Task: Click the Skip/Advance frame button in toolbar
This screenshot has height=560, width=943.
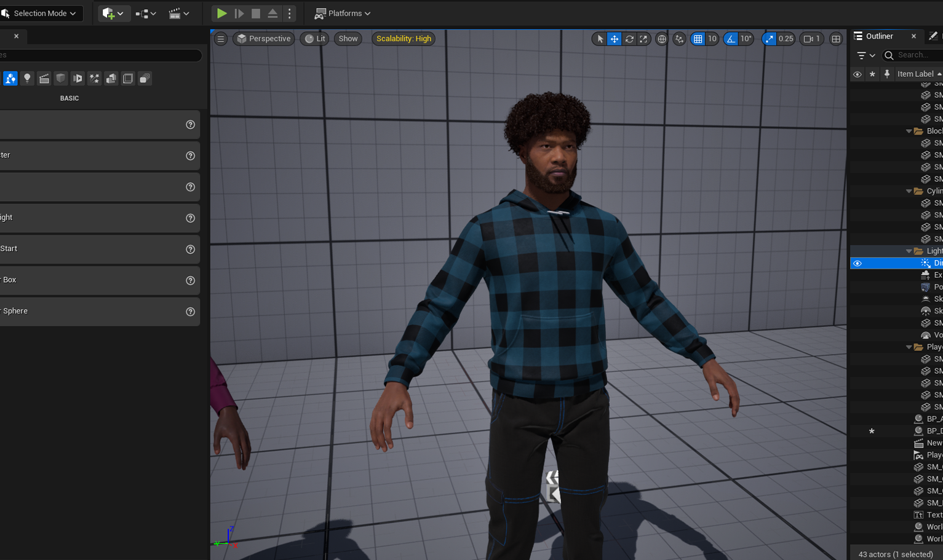Action: click(x=239, y=13)
